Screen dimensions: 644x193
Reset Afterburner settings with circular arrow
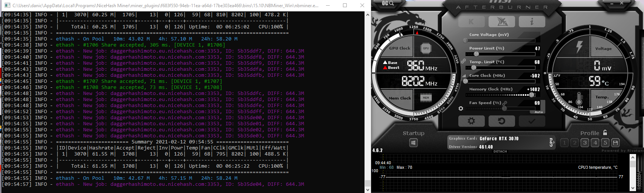pyautogui.click(x=502, y=121)
